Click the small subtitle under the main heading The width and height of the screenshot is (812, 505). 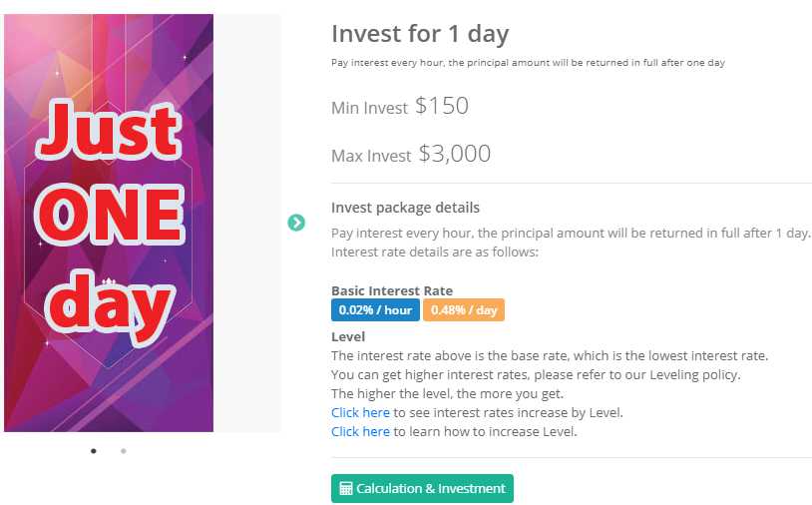coord(528,62)
